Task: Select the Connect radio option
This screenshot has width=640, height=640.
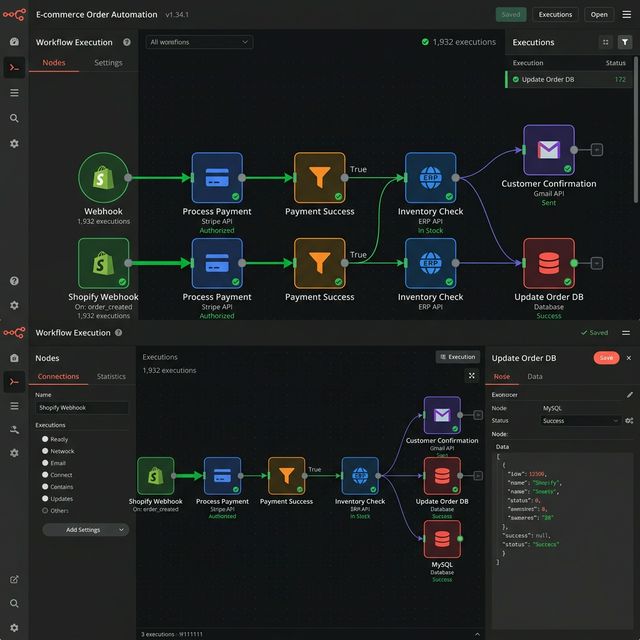Action: [45, 475]
